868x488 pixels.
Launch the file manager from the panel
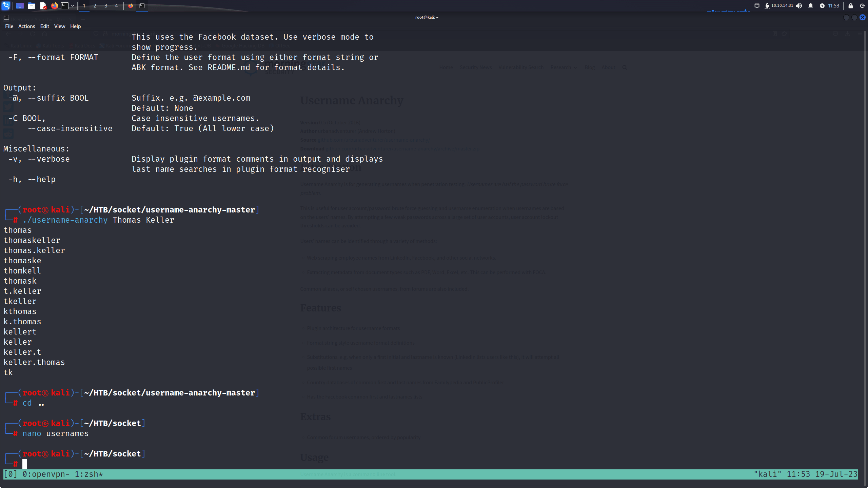pyautogui.click(x=32, y=6)
